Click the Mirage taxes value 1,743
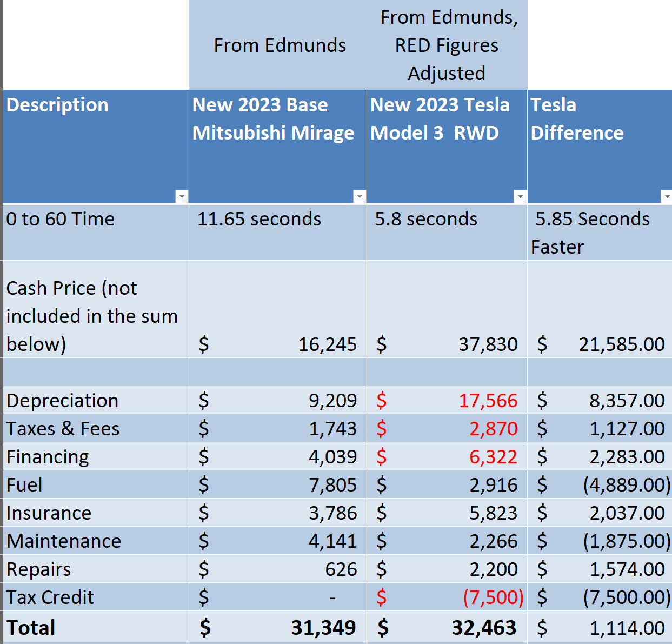672x644 pixels. click(332, 429)
